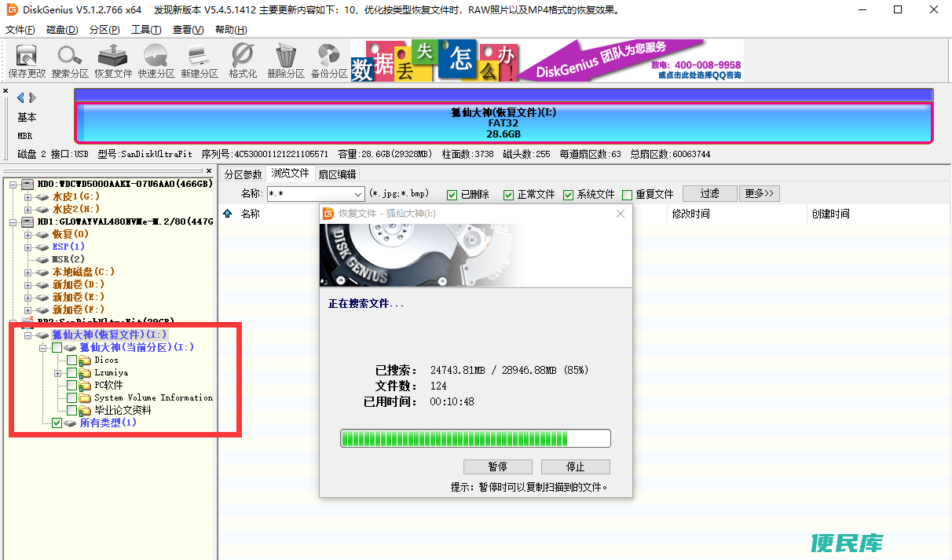Expand the 恢复(0) partition node
952x560 pixels.
coord(28,234)
